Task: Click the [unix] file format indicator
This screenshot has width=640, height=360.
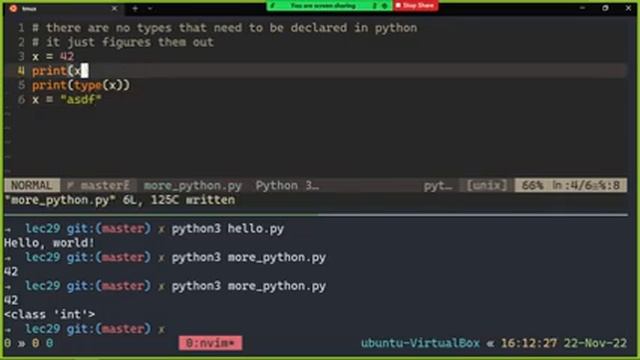Action: coord(487,185)
